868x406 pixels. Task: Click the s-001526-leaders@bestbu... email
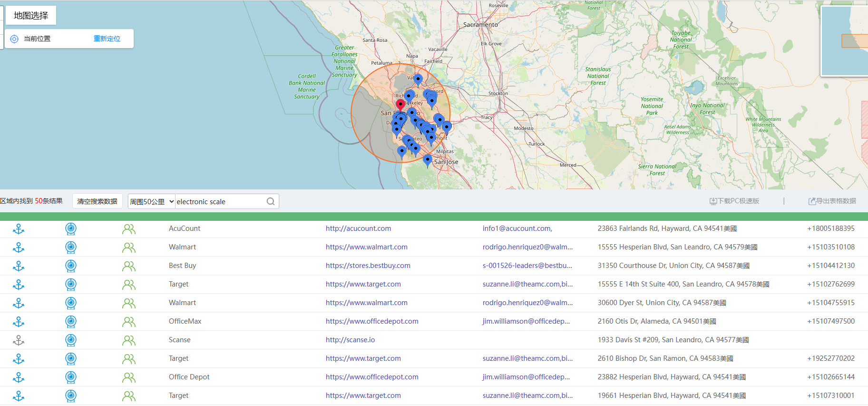click(527, 266)
